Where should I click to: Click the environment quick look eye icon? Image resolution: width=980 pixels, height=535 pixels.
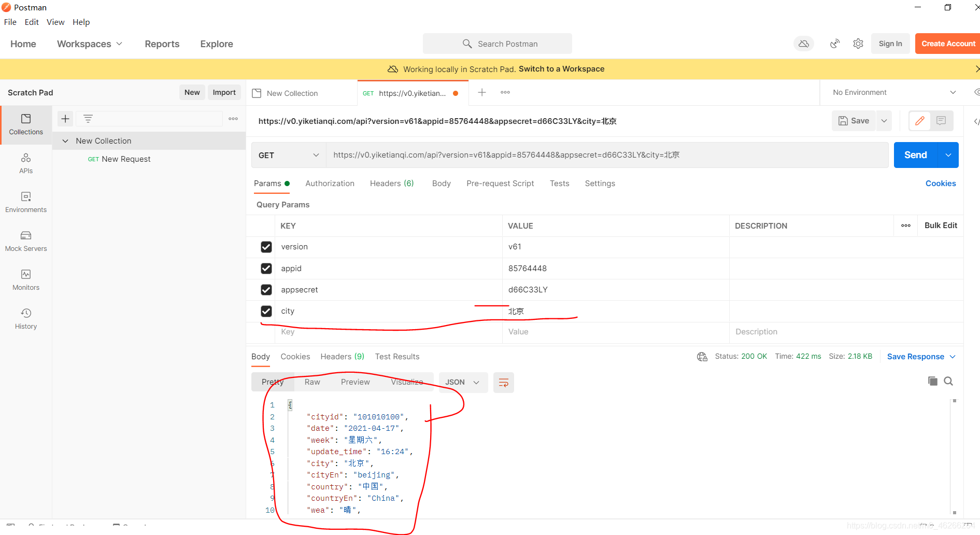tap(976, 92)
